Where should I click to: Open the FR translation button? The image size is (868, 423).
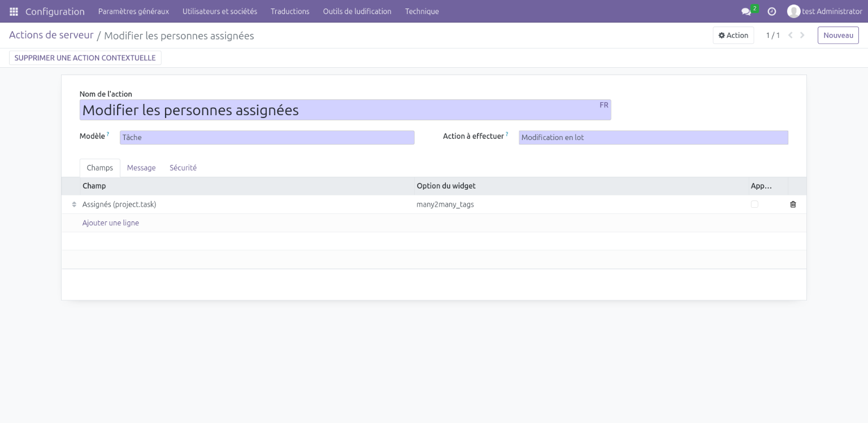point(604,105)
